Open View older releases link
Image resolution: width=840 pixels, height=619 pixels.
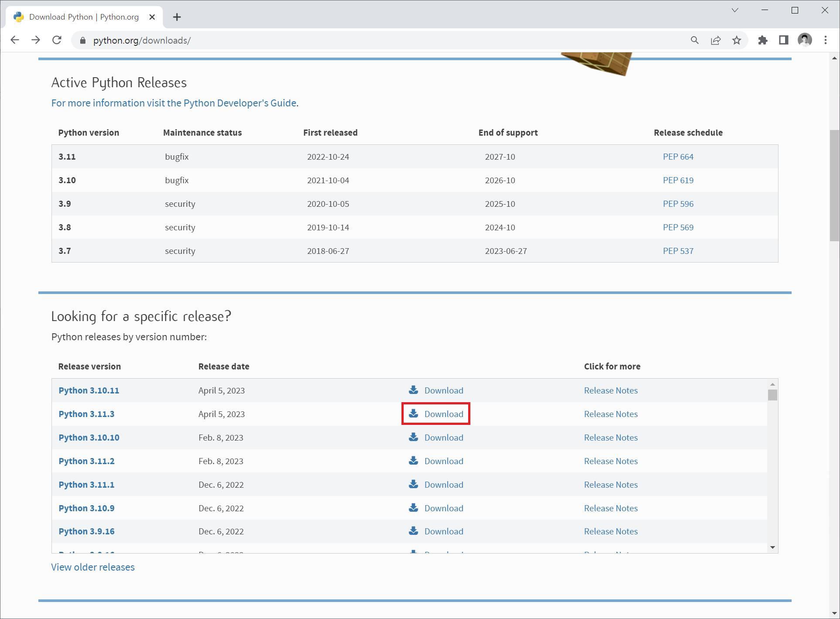coord(93,567)
